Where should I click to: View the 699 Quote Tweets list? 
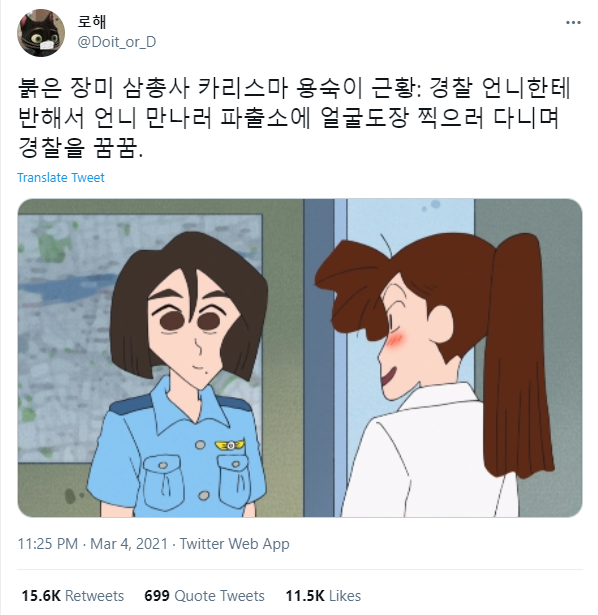(204, 595)
